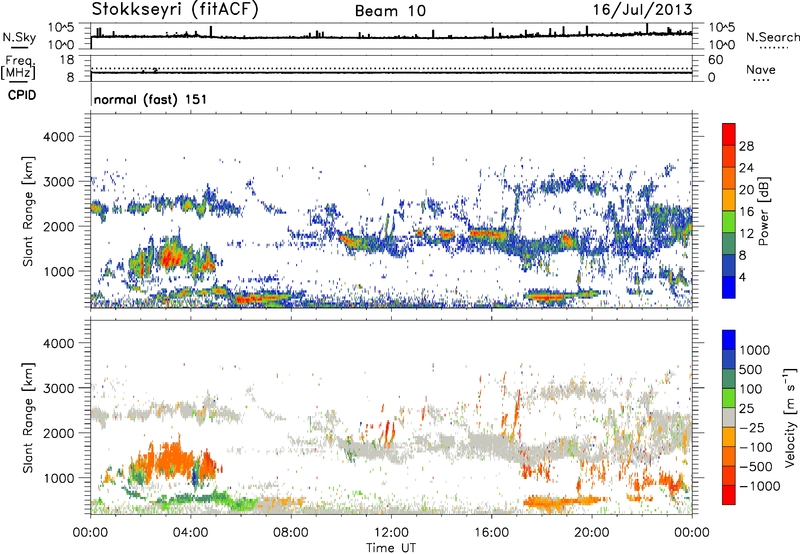The image size is (800, 554).
Task: Click the Beam 10 heading
Action: pos(390,11)
